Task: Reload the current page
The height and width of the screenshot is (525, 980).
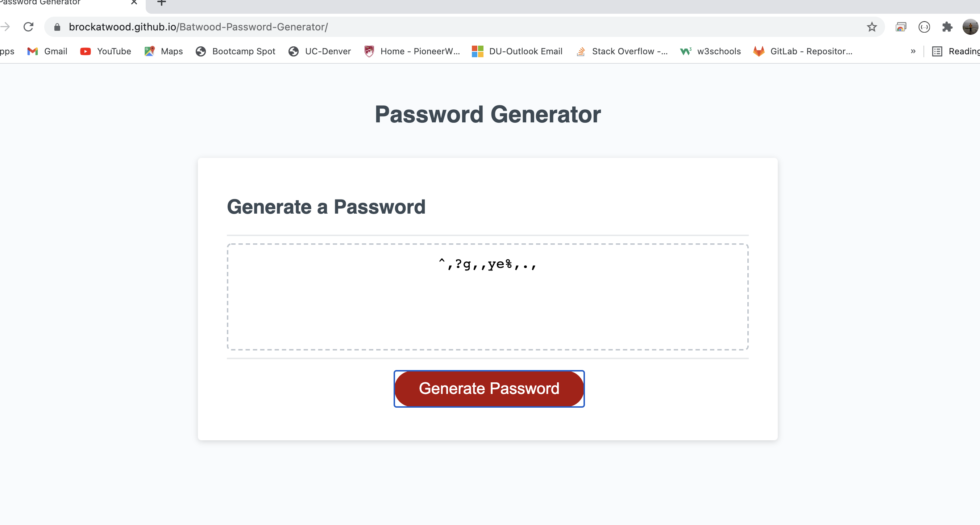Action: click(x=29, y=27)
